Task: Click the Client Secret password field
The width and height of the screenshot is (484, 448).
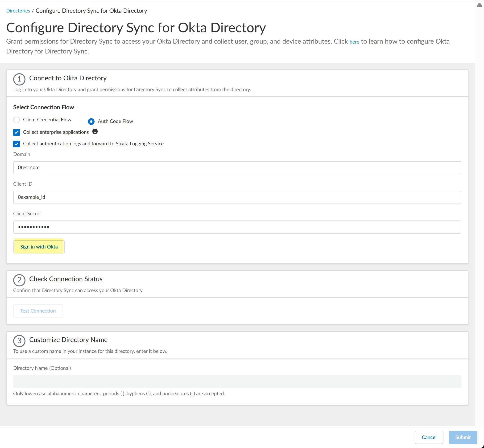Action: coord(237,227)
